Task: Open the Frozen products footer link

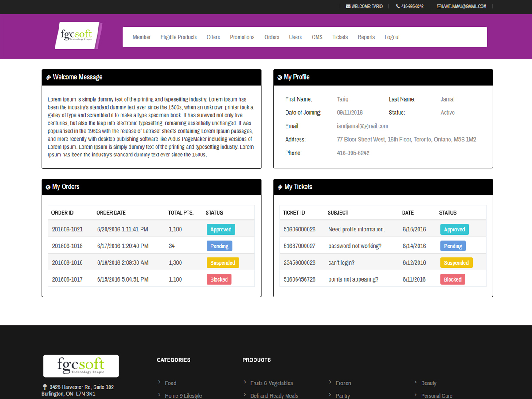Action: pos(343,383)
